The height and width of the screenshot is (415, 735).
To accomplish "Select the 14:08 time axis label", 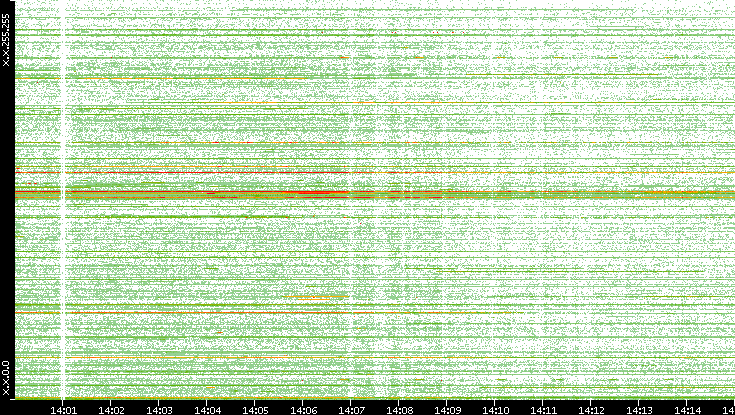I will coord(399,410).
